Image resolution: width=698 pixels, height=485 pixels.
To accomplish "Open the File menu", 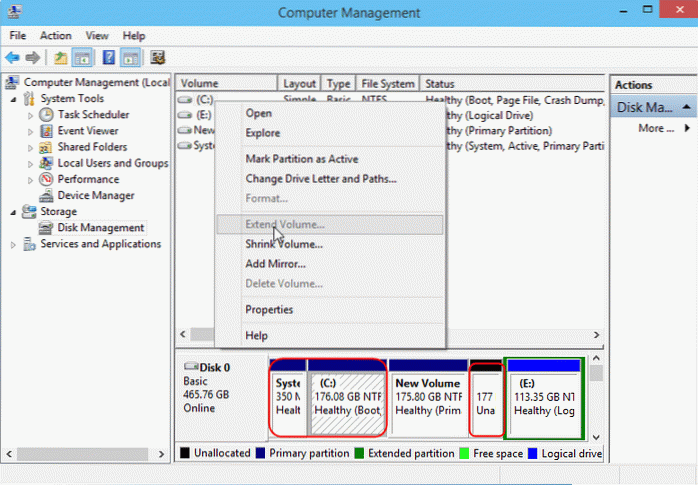I will (x=18, y=36).
